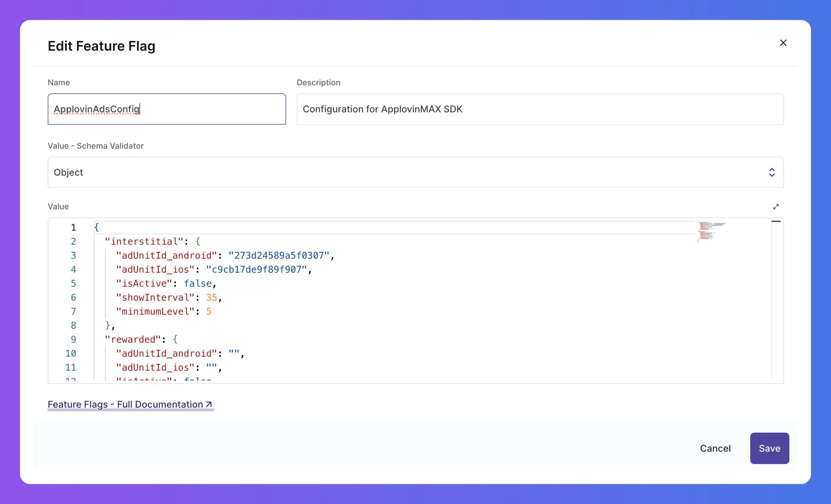Click the "interstitial" key in editor
Viewport: 831px width, 504px height.
click(x=144, y=241)
